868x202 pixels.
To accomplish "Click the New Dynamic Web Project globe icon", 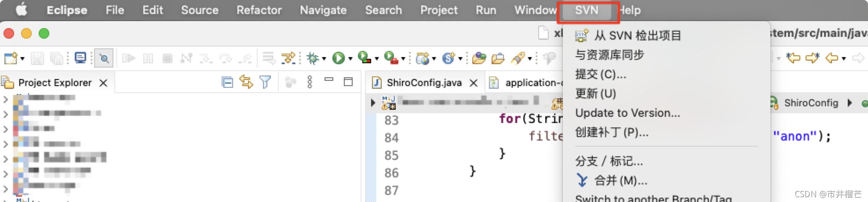I will point(423,58).
